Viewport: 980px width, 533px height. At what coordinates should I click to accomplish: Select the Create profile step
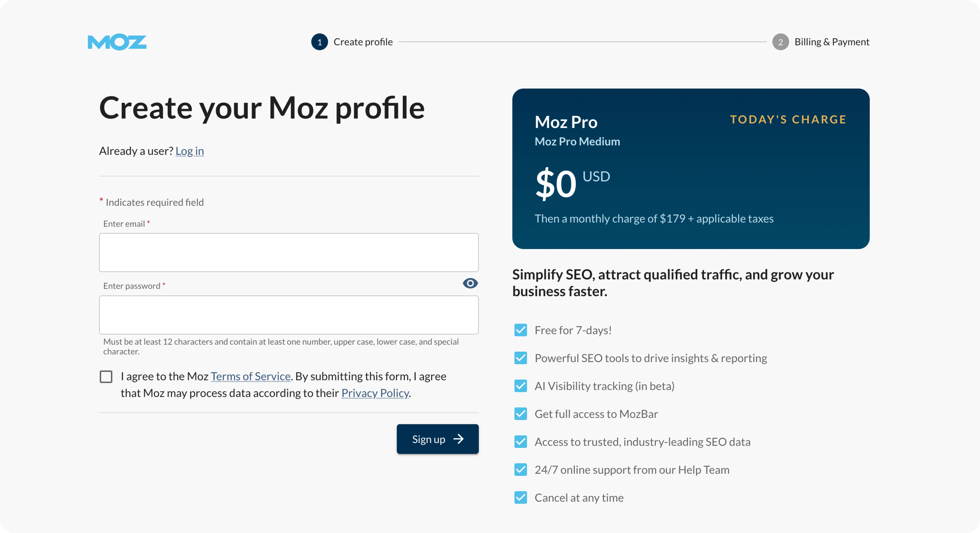coord(363,42)
